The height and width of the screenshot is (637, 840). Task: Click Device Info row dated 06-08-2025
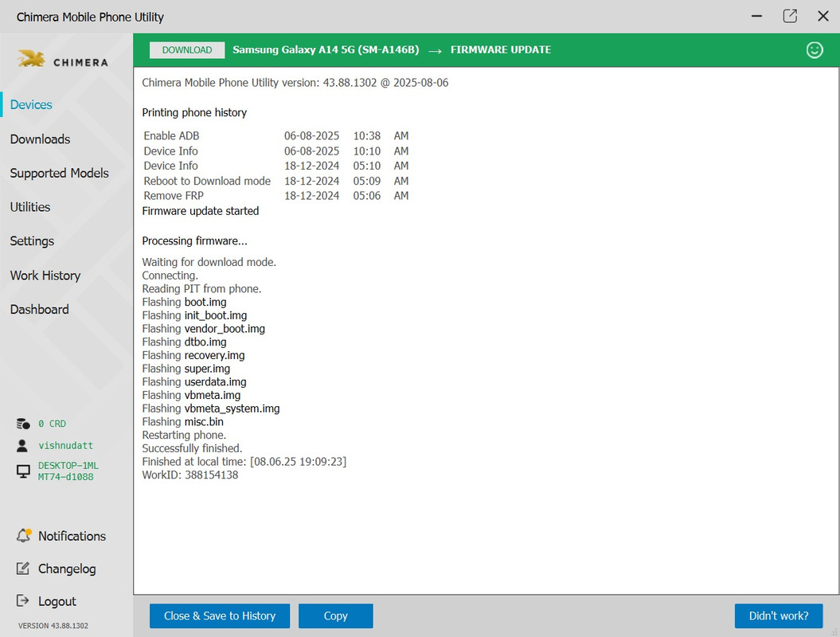tap(276, 151)
